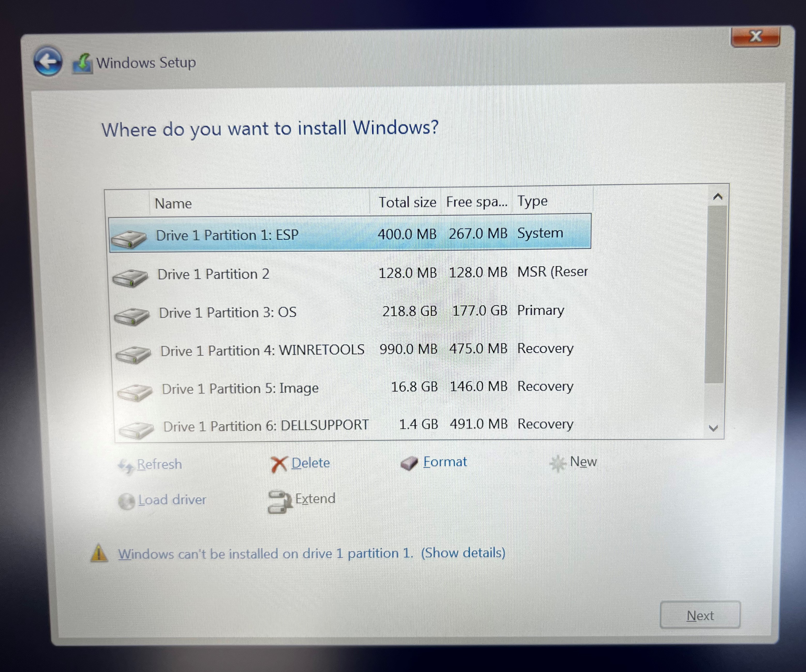Click the drive icon for Partition 5: Image
Viewport: 806px width, 672px height.
135,392
